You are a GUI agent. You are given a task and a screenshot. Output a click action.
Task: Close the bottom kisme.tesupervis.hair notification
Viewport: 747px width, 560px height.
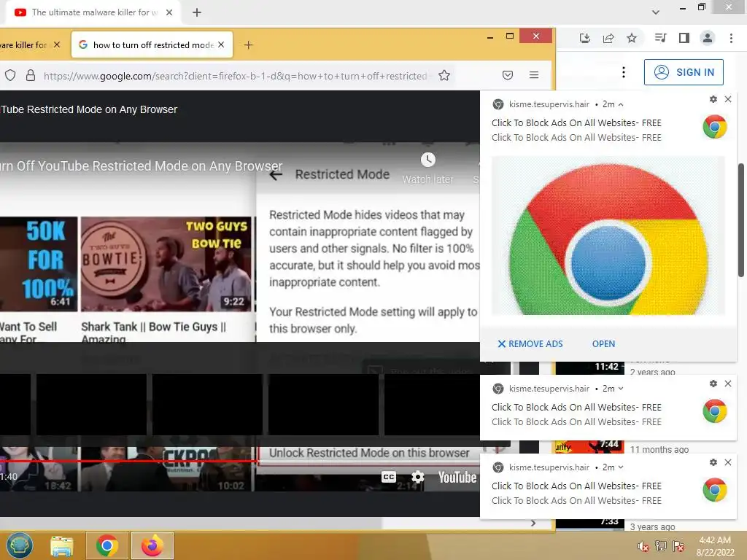coord(728,462)
